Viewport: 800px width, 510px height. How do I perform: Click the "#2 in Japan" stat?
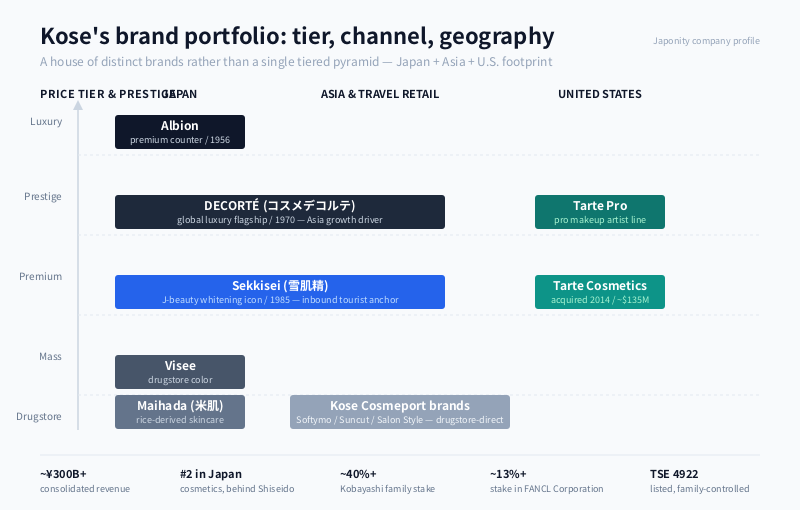point(211,474)
